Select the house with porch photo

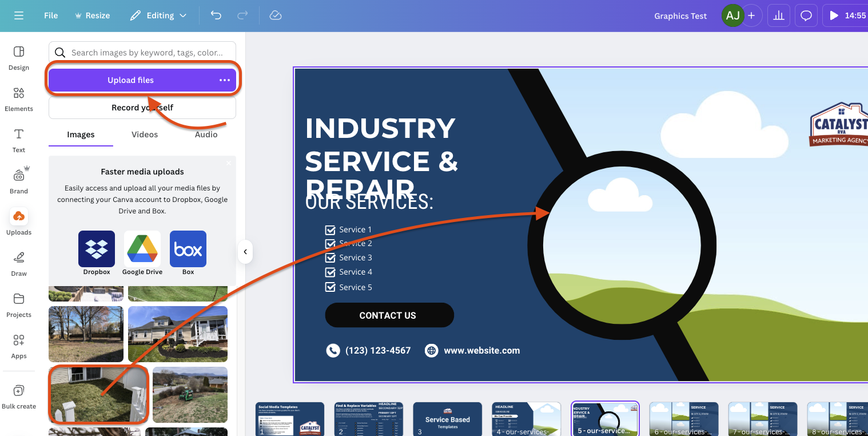click(x=178, y=334)
